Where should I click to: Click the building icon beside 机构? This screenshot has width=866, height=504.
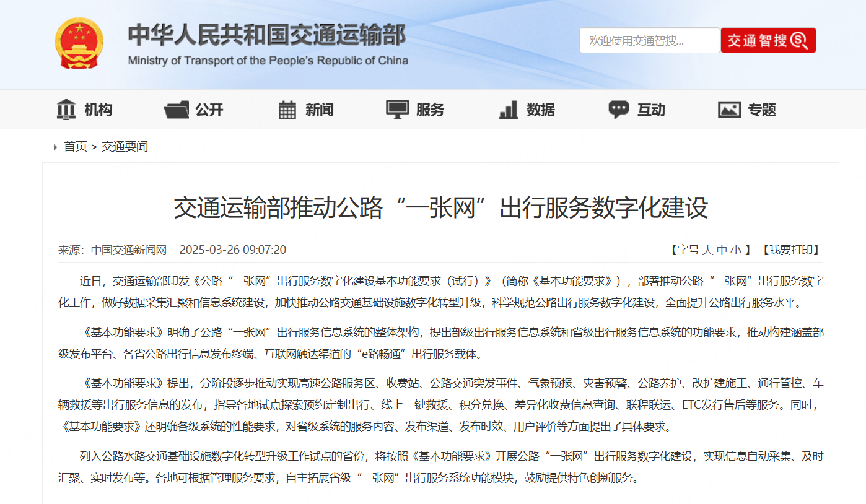pyautogui.click(x=66, y=110)
